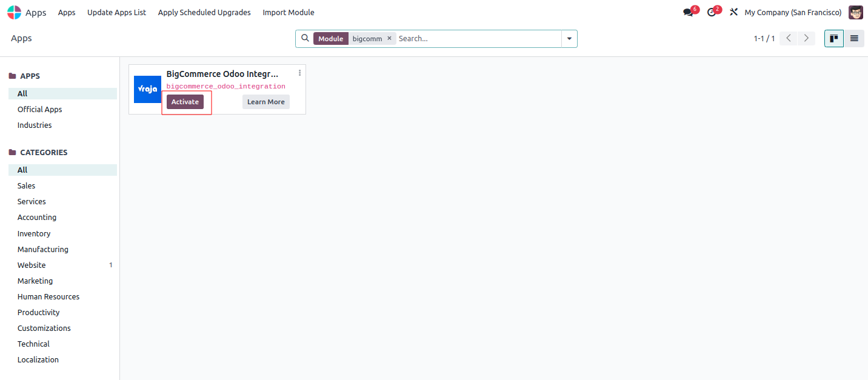868x380 pixels.
Task: Open company switcher My Company (San Francisco)
Action: pos(793,12)
